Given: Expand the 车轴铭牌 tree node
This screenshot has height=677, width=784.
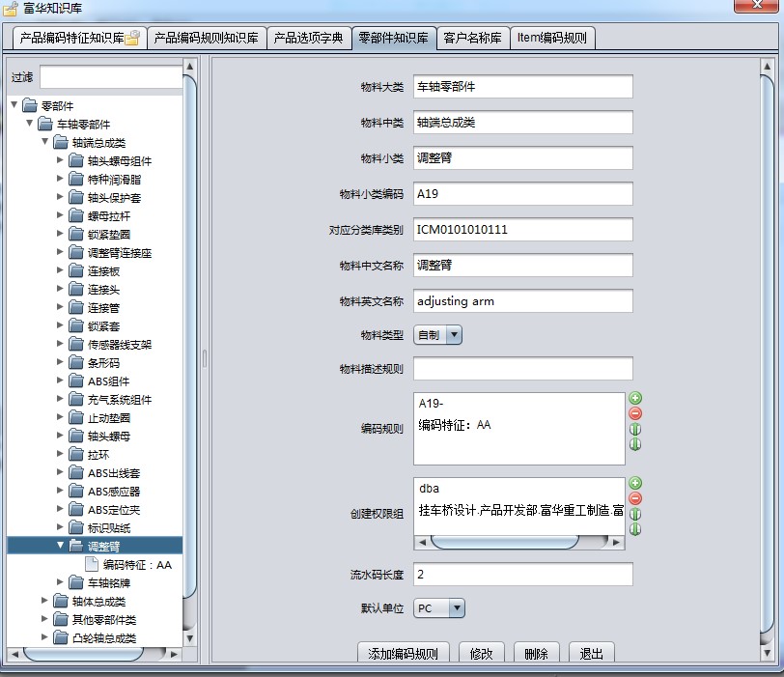Looking at the screenshot, I should [61, 582].
